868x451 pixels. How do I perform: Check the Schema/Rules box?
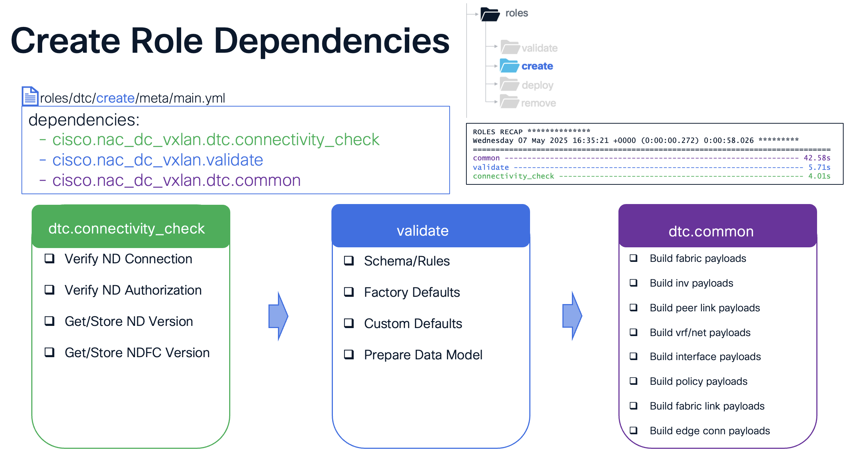click(x=349, y=261)
